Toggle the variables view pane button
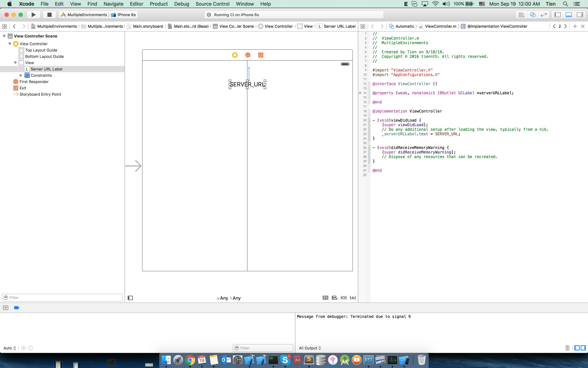The width and height of the screenshot is (588, 368). (x=577, y=348)
